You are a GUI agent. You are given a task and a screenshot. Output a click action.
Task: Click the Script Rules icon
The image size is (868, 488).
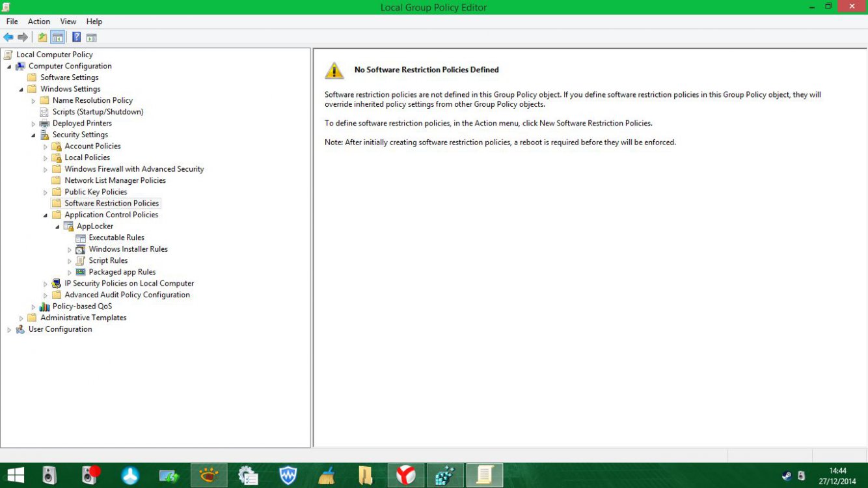point(81,260)
